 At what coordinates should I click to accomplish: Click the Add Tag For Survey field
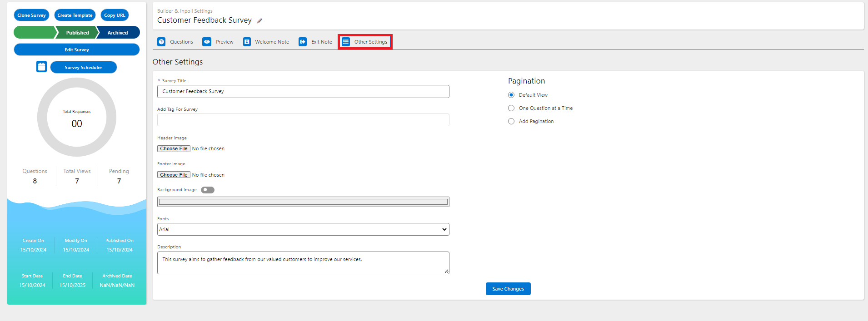[x=303, y=120]
